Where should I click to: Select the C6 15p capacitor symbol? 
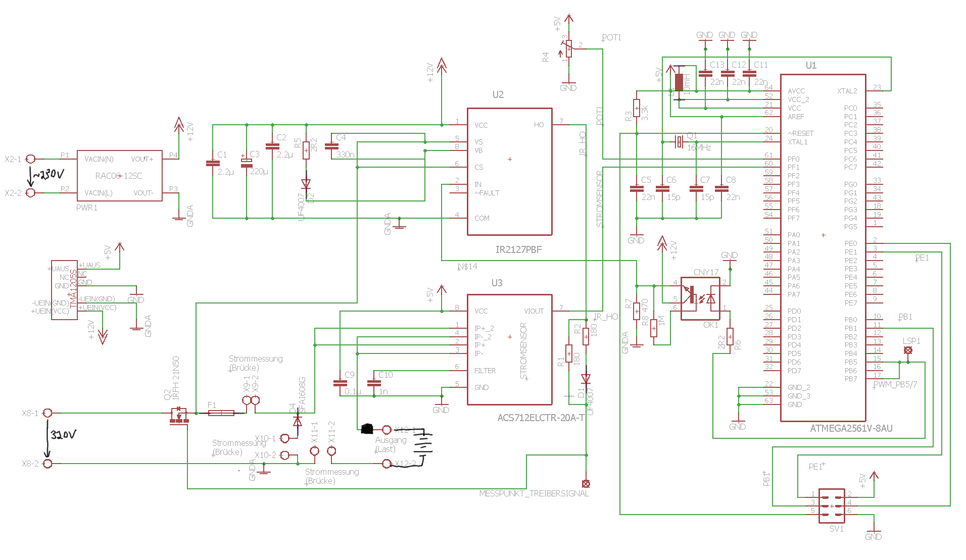(662, 188)
